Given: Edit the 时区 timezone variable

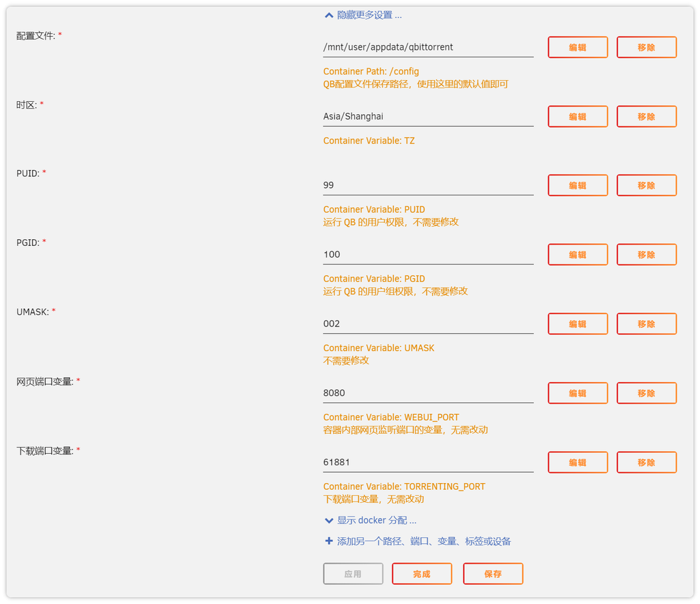Looking at the screenshot, I should (x=578, y=116).
